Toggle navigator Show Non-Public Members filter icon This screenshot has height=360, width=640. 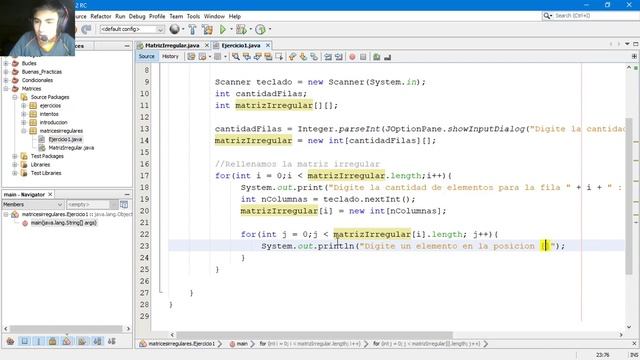coord(52,341)
